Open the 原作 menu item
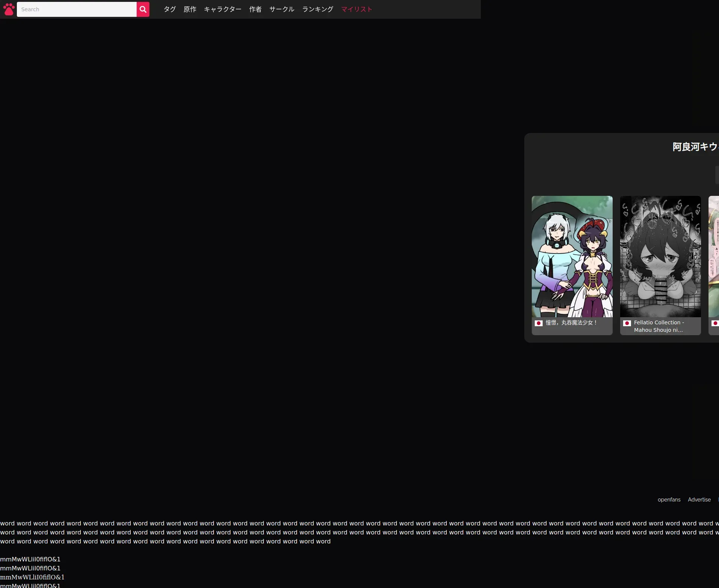 click(x=190, y=9)
